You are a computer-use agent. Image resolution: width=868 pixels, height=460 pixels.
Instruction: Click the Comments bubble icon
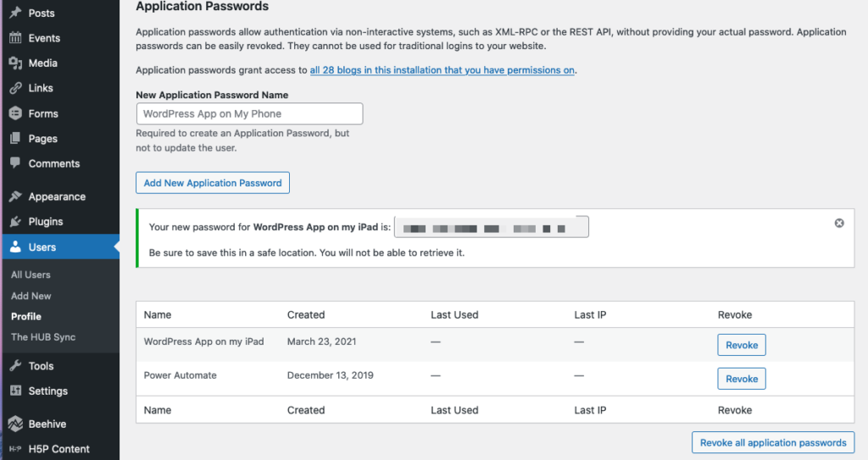[x=15, y=163]
